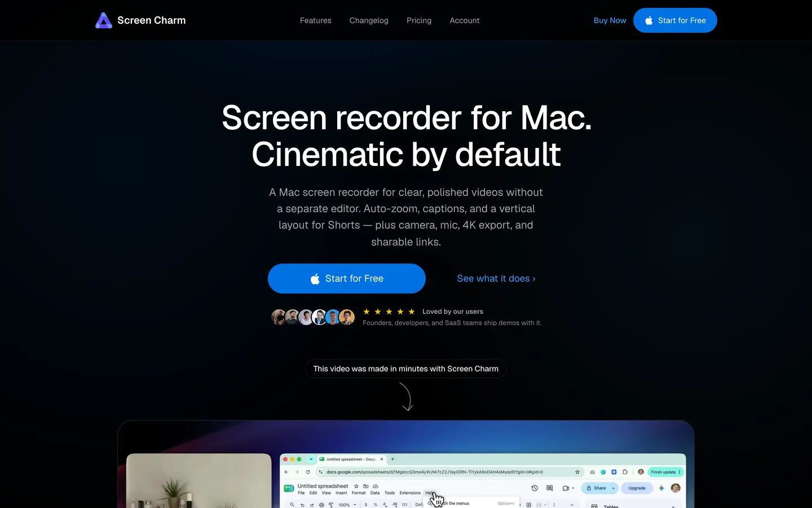Click the new tab plus icon in the demo browser
Viewport: 812px width, 508px height.
392,459
